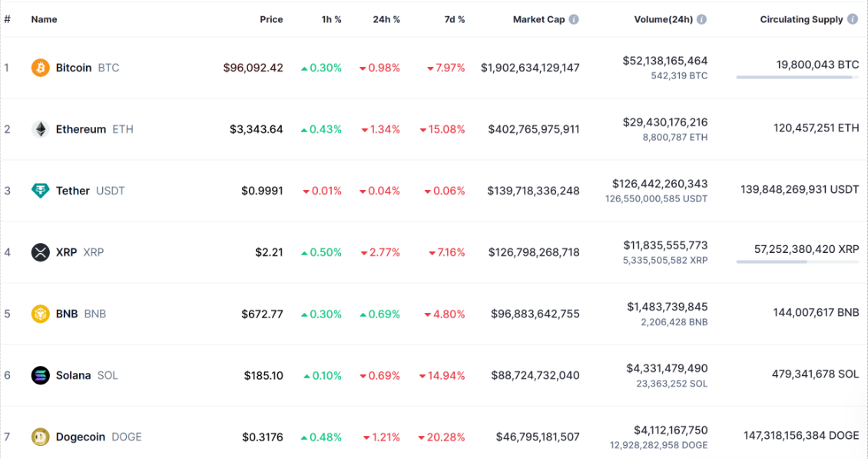Sort coins using the Name column header

44,19
